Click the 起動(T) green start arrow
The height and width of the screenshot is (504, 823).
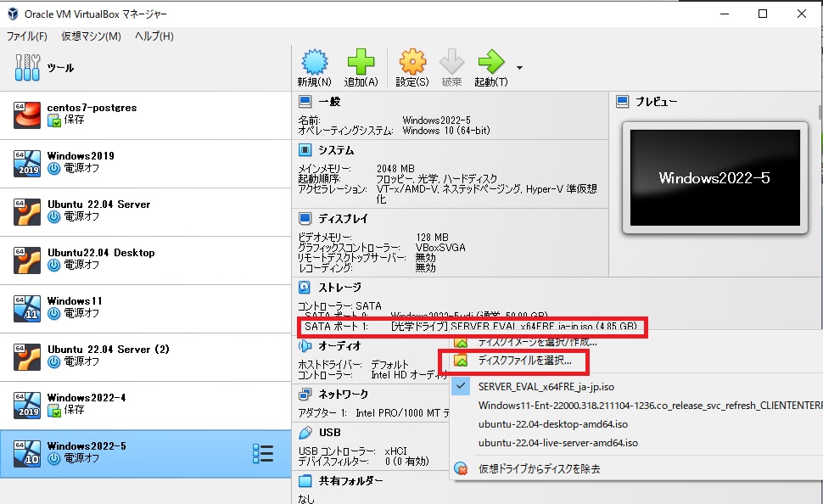[x=490, y=63]
